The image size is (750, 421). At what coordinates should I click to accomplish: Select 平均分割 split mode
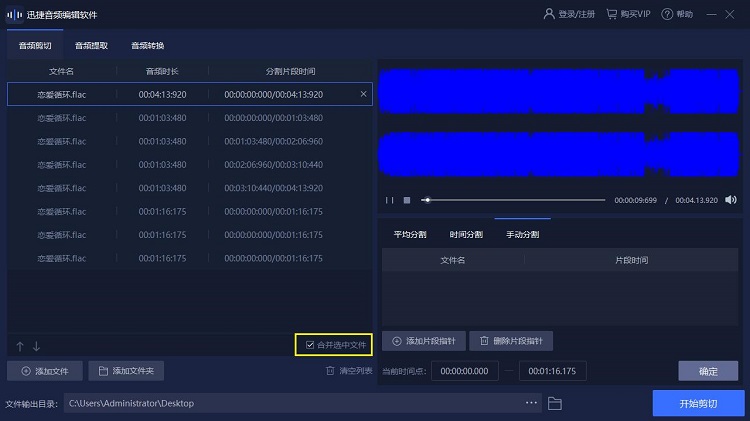(x=410, y=234)
